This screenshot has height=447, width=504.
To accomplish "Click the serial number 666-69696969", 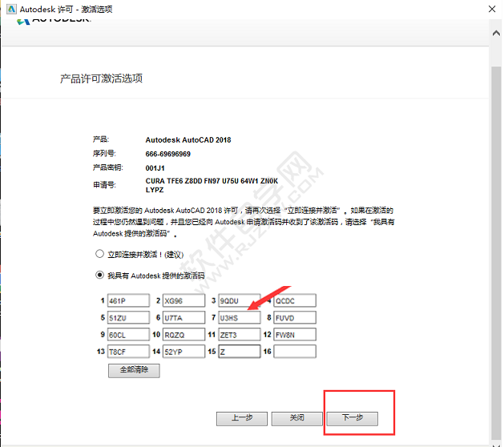I will (167, 154).
